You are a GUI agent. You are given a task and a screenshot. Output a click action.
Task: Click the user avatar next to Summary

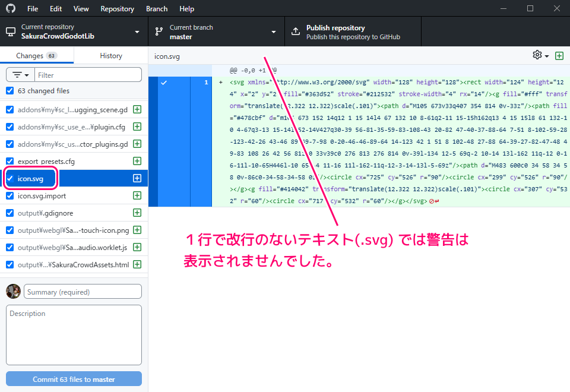coord(13,292)
